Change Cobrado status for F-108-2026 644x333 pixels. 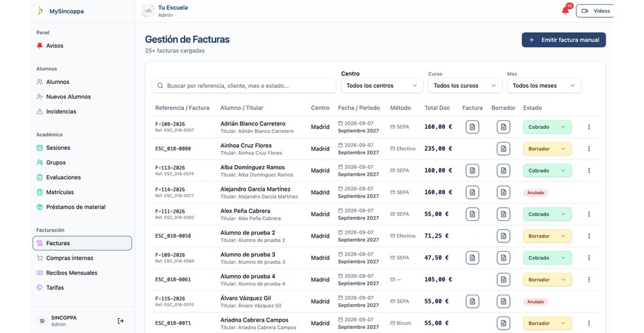(x=547, y=127)
